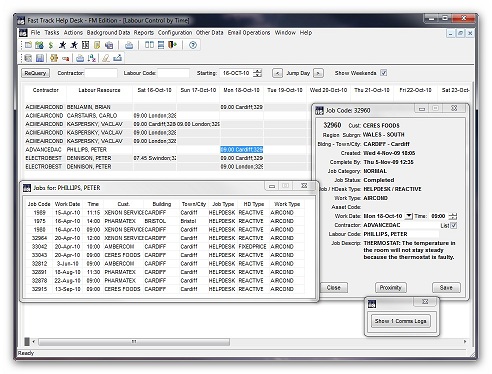This screenshot has height=374, width=492.
Task: Click the A-Z sort icon
Action: coord(92,58)
